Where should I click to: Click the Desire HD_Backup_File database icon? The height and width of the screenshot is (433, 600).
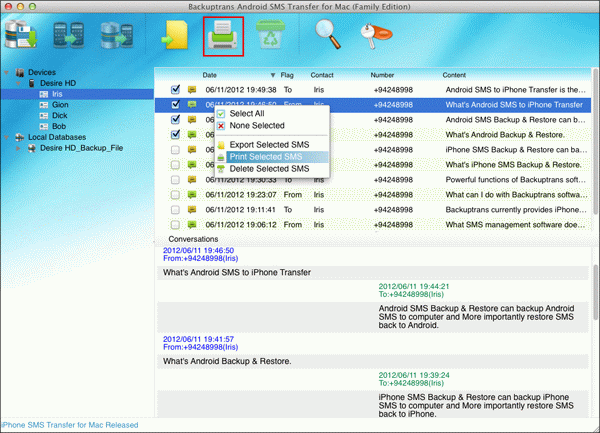[32, 148]
